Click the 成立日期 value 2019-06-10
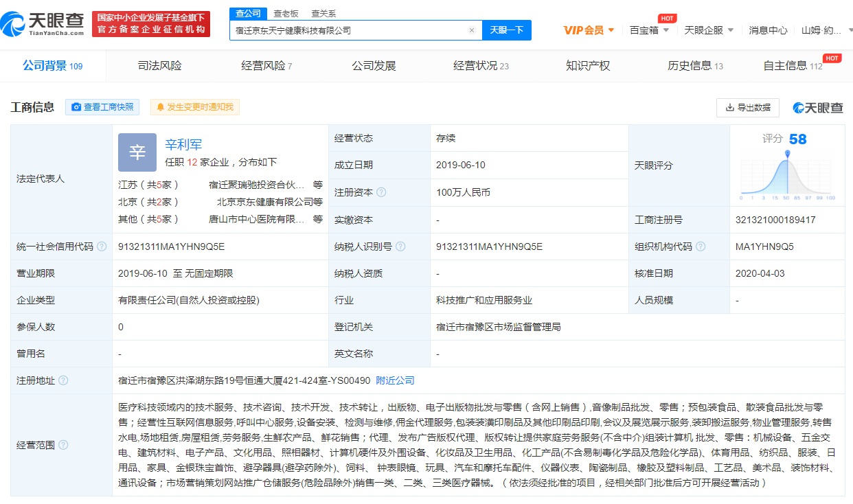The width and height of the screenshot is (853, 504). click(x=461, y=165)
